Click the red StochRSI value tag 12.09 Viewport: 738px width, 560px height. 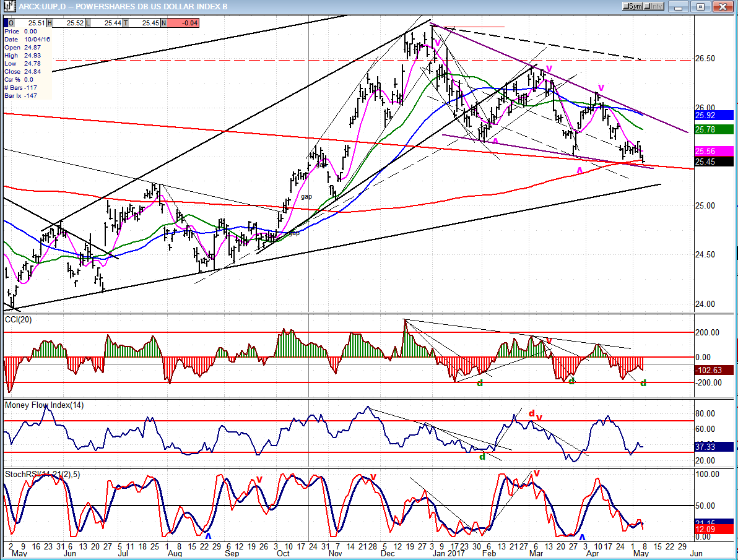[713, 530]
